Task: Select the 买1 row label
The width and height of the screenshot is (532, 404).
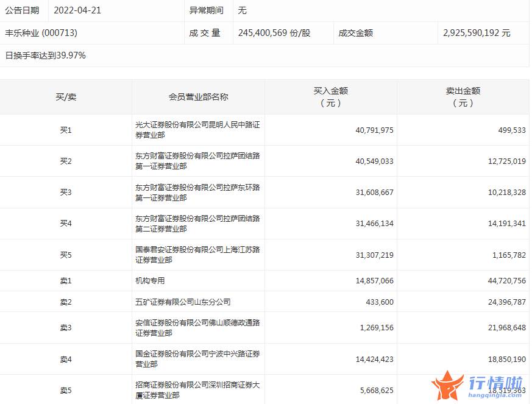Action: [x=66, y=130]
